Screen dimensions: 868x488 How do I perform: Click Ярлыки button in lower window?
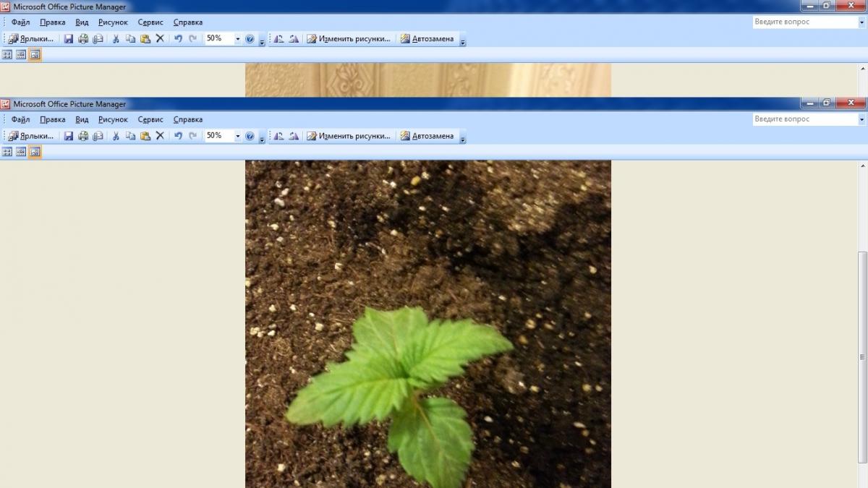[31, 136]
